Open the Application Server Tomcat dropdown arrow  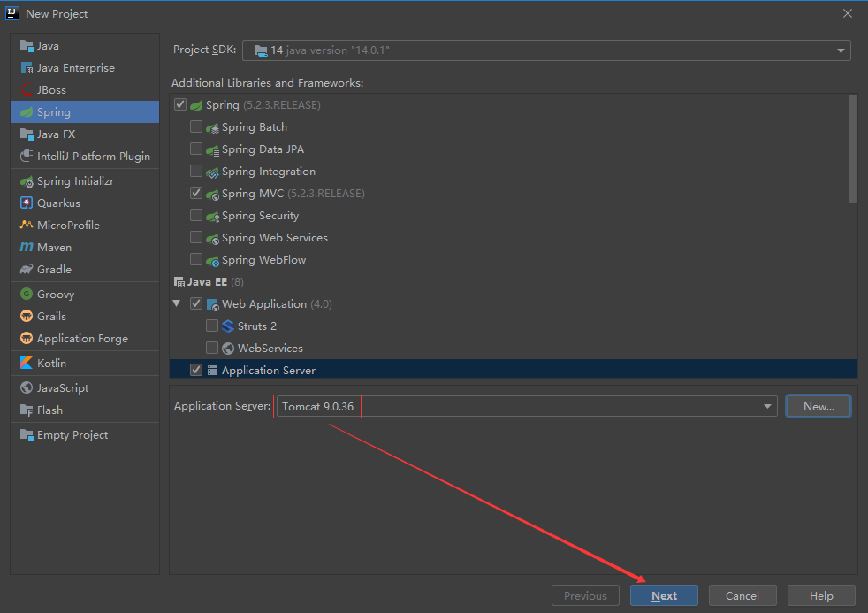click(x=767, y=406)
